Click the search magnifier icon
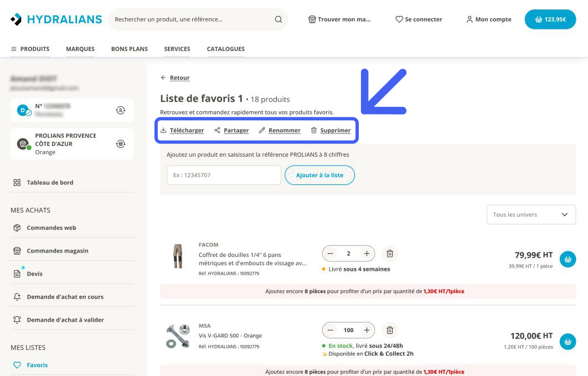Screen dimensions: 588x376 [278, 19]
